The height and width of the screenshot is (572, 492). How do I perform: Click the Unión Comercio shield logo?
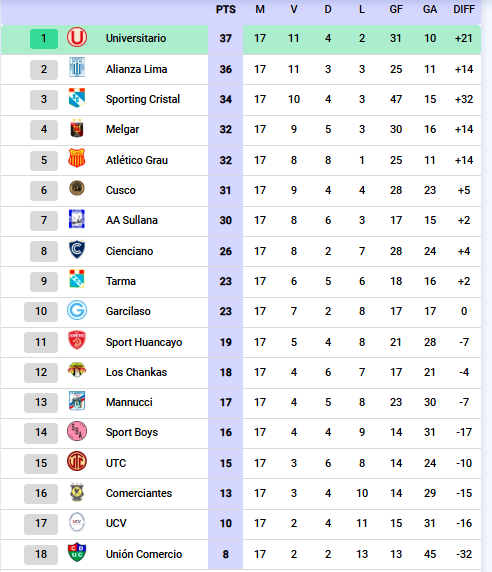pyautogui.click(x=77, y=552)
